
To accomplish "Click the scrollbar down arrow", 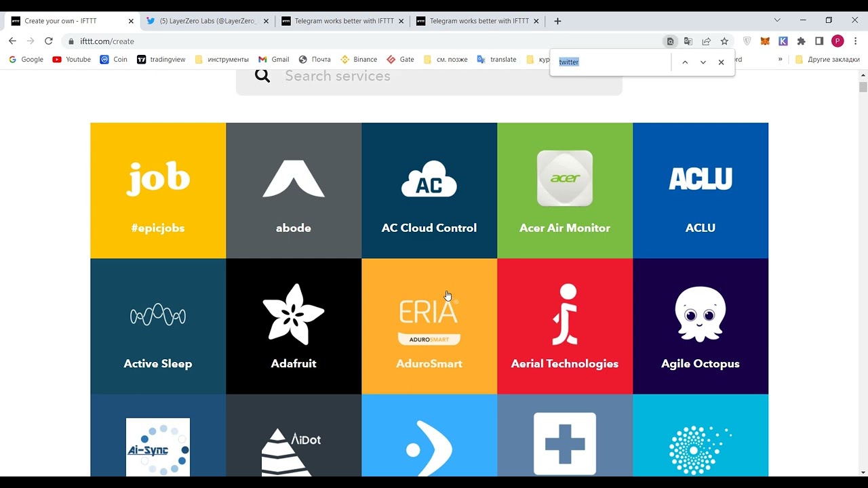I will tap(863, 472).
